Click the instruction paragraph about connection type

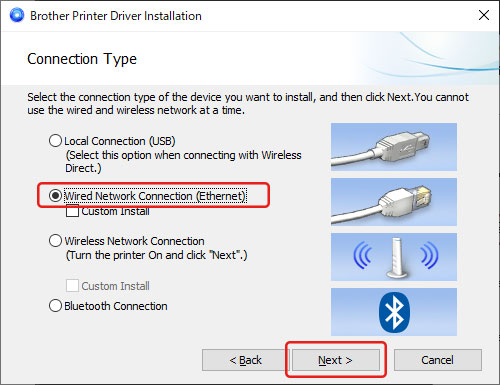point(248,103)
